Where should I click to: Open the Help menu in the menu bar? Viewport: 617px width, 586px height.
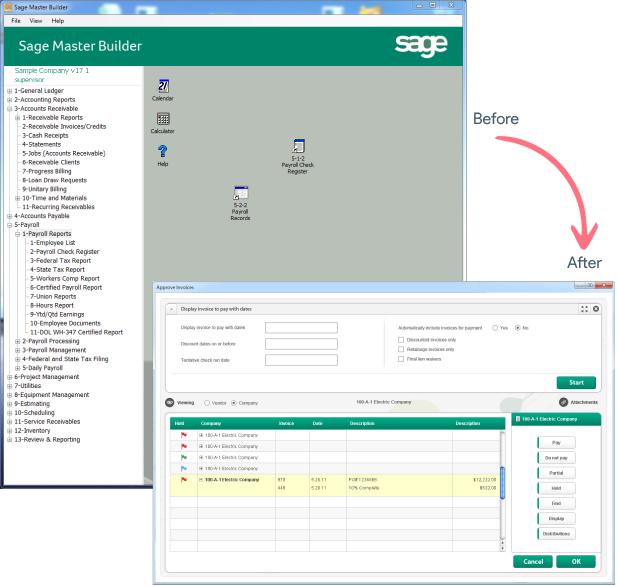pos(57,21)
